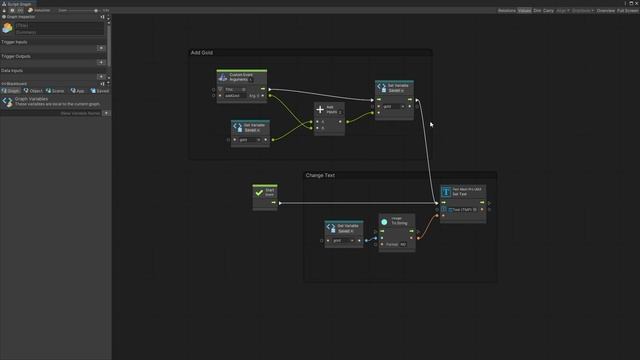
Task: Switch to App variables tab
Action: (x=78, y=91)
